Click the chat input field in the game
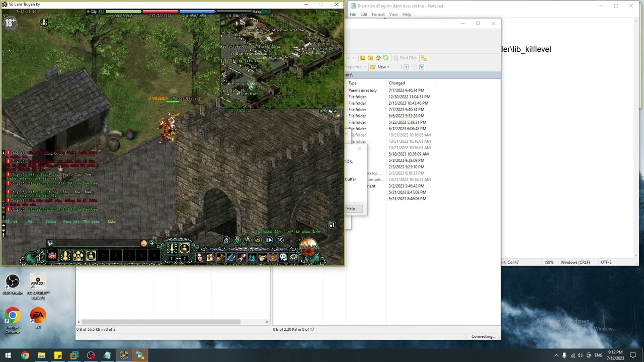 [96, 243]
